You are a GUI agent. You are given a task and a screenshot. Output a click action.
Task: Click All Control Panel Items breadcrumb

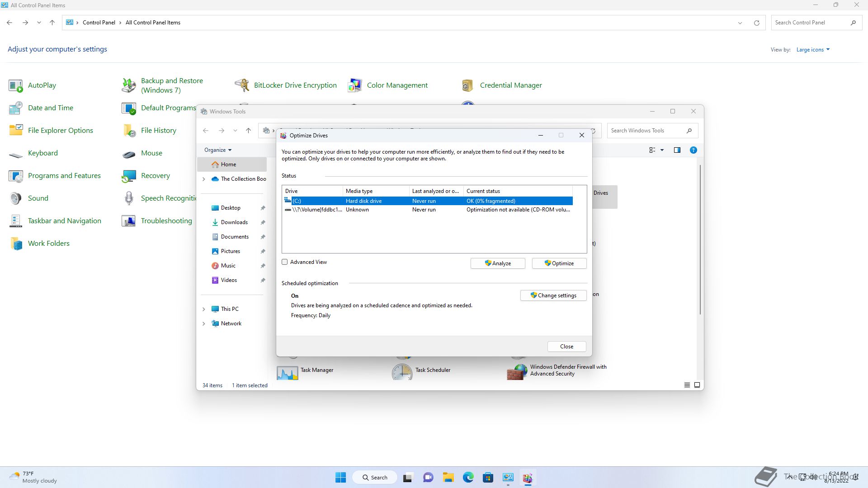(153, 23)
